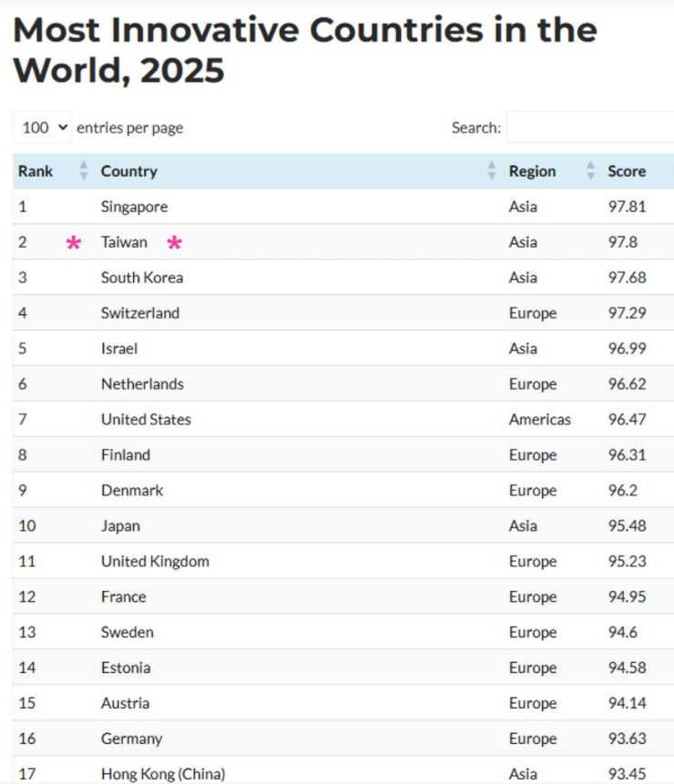Sort table by Region header
Screen dimensions: 674x784
pos(532,171)
